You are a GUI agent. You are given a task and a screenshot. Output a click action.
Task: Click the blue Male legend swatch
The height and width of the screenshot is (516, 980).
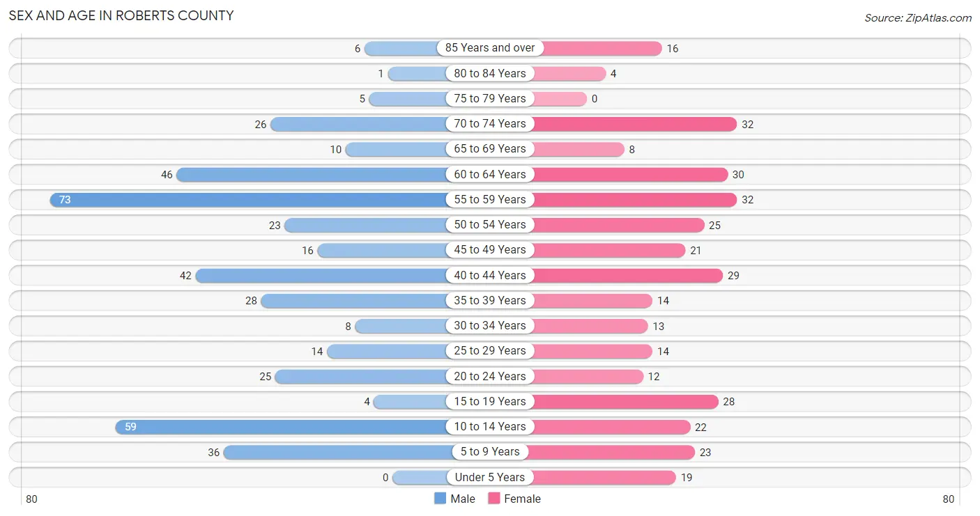pos(440,499)
